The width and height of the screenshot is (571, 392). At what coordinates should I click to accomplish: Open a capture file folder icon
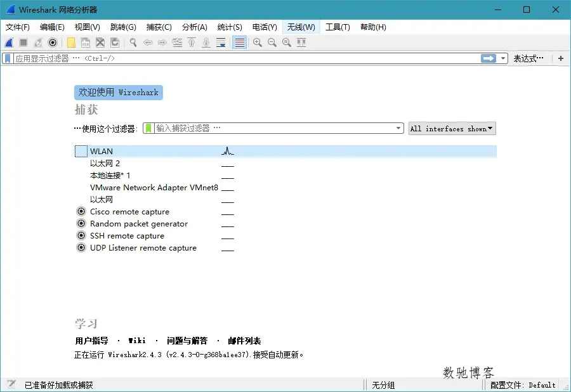tap(71, 42)
